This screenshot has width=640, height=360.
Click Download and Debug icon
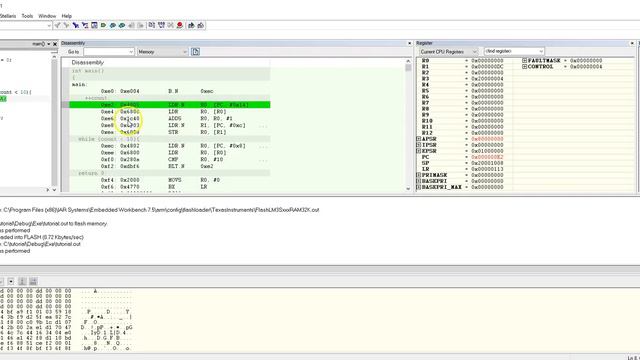point(191,25)
